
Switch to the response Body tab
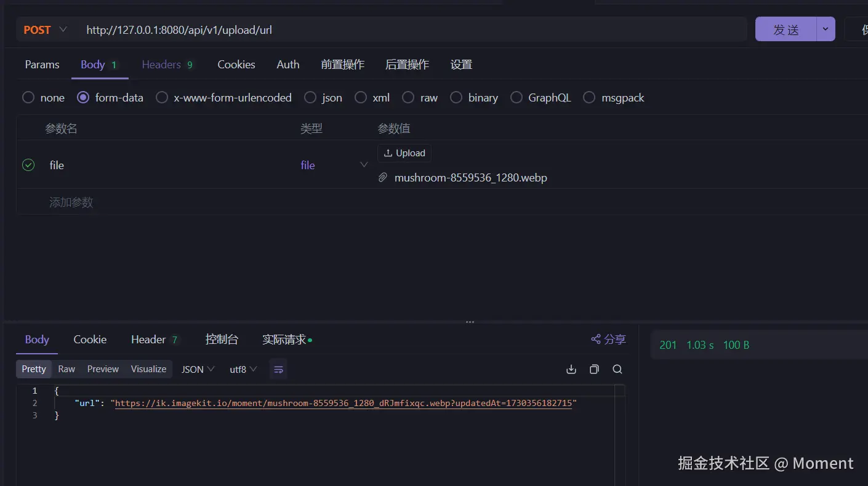point(37,340)
